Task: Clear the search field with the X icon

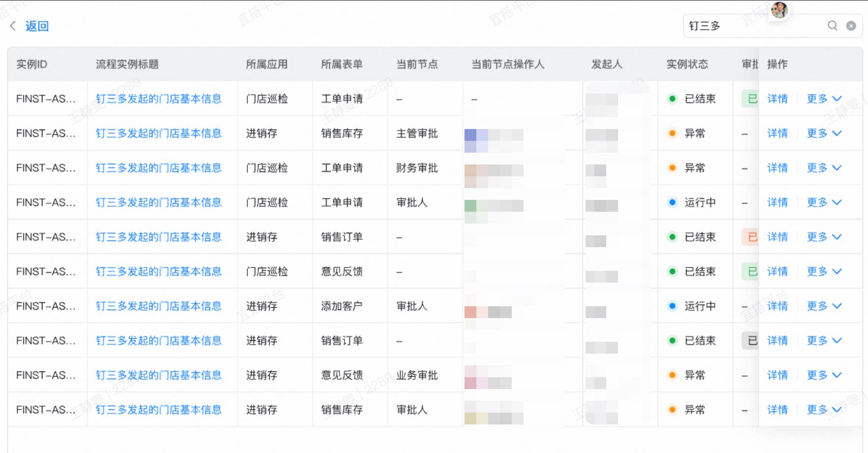Action: [x=851, y=26]
